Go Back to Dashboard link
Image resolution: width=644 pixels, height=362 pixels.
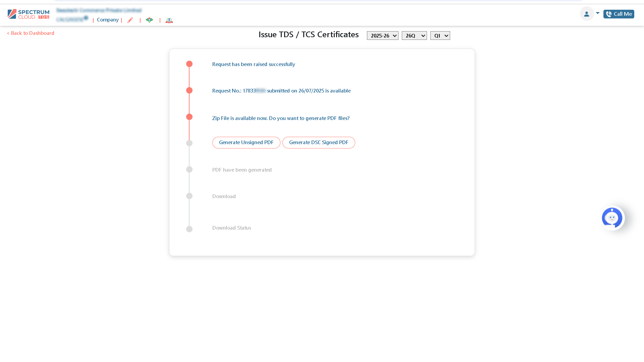point(31,33)
